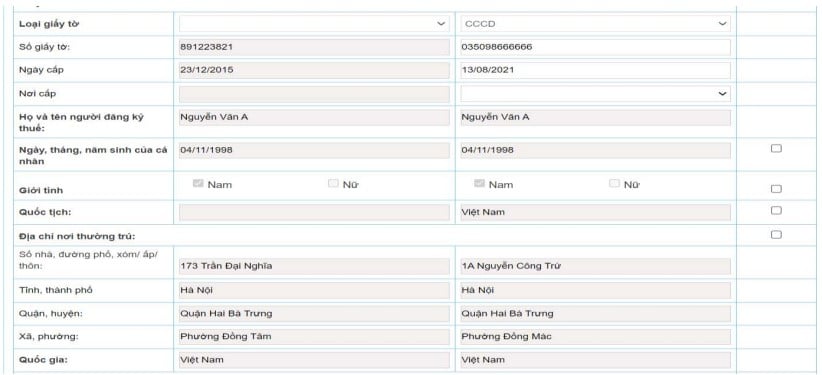
Task: Expand the right Nơi cấp dropdown
Action: 595,94
